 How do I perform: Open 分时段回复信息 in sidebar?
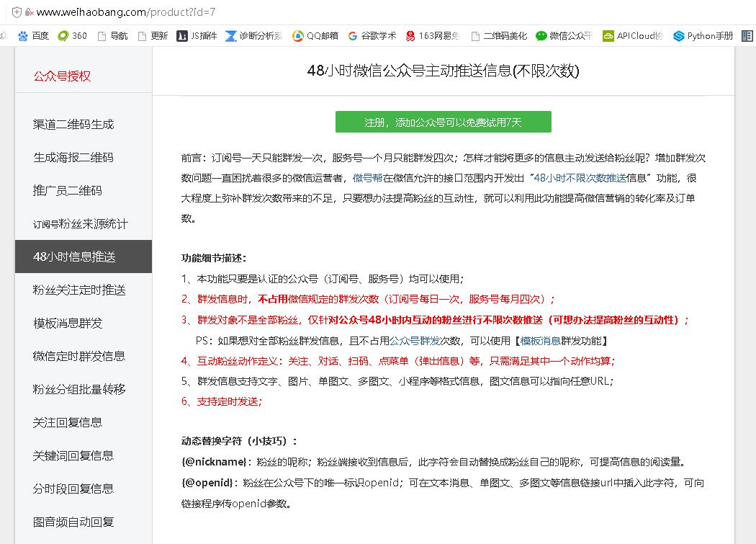(73, 489)
